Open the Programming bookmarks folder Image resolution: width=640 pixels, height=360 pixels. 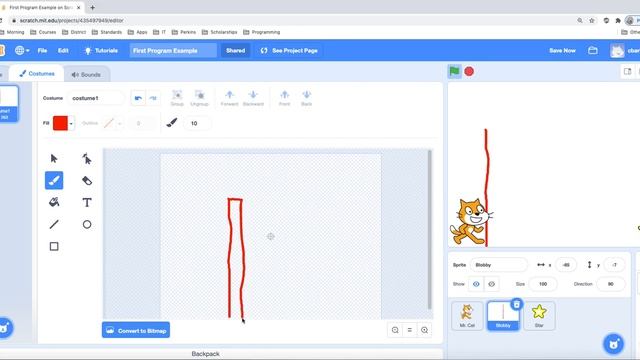[262, 32]
